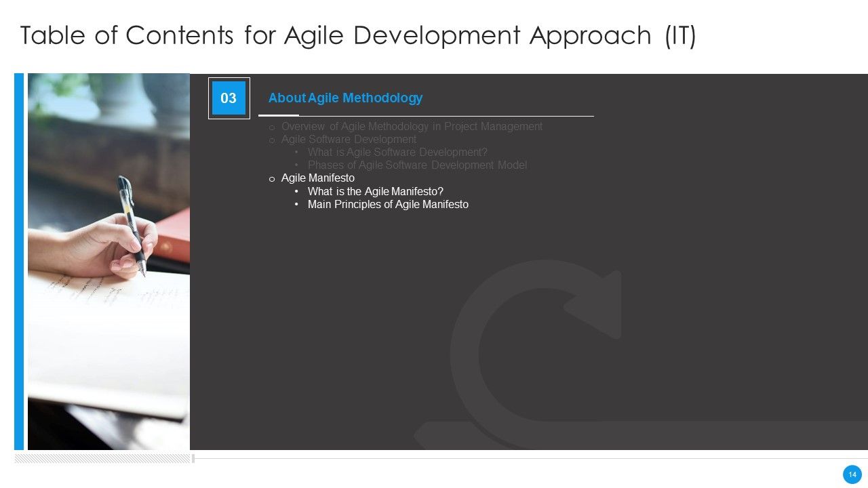Viewport: 868px width, 488px height.
Task: Open 'What is the Agile Manifesto?' item
Action: 375,191
